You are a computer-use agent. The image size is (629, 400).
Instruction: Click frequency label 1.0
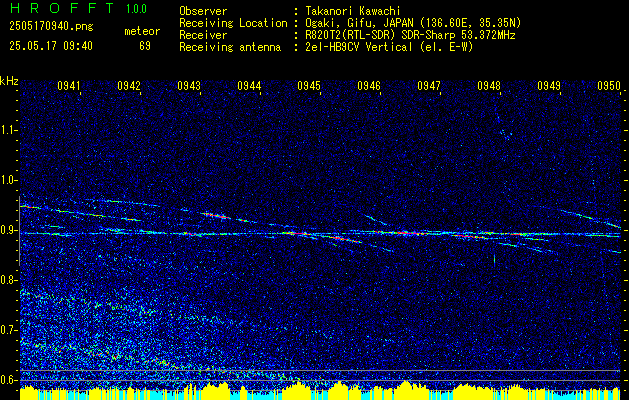(x=8, y=180)
